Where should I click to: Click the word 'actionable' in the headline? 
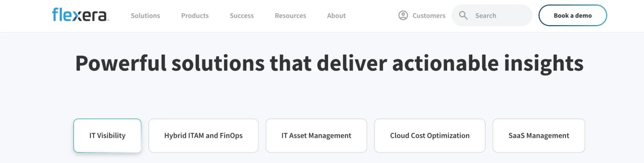tap(446, 63)
